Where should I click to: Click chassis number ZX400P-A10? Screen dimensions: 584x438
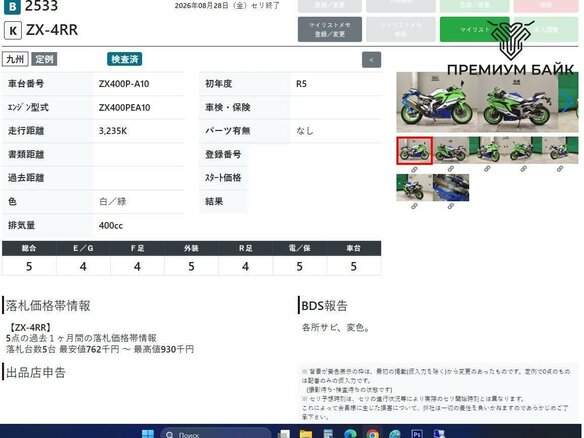124,84
